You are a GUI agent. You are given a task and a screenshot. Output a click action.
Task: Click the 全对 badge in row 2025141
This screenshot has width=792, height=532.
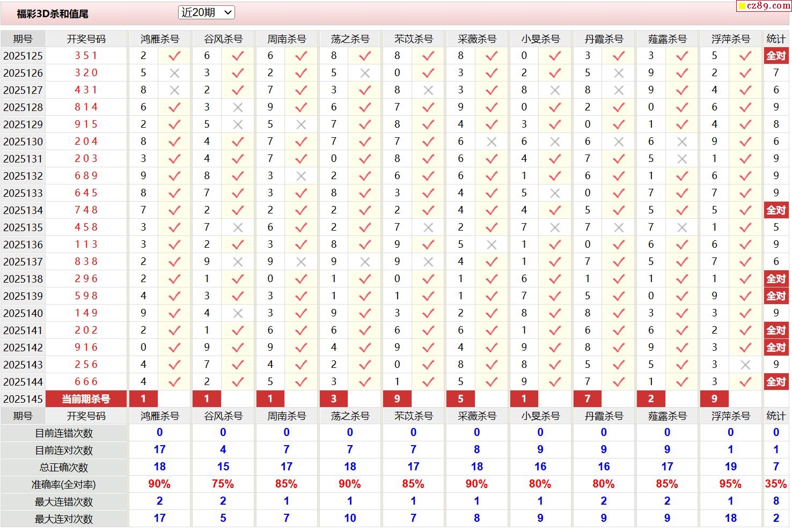776,330
